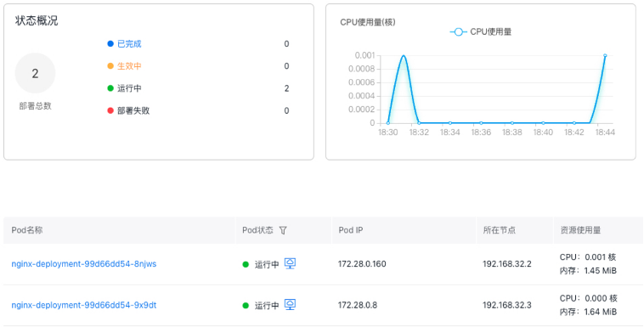This screenshot has width=644, height=327.
Task: Click the deployment total circle showing 2
Action: [36, 73]
